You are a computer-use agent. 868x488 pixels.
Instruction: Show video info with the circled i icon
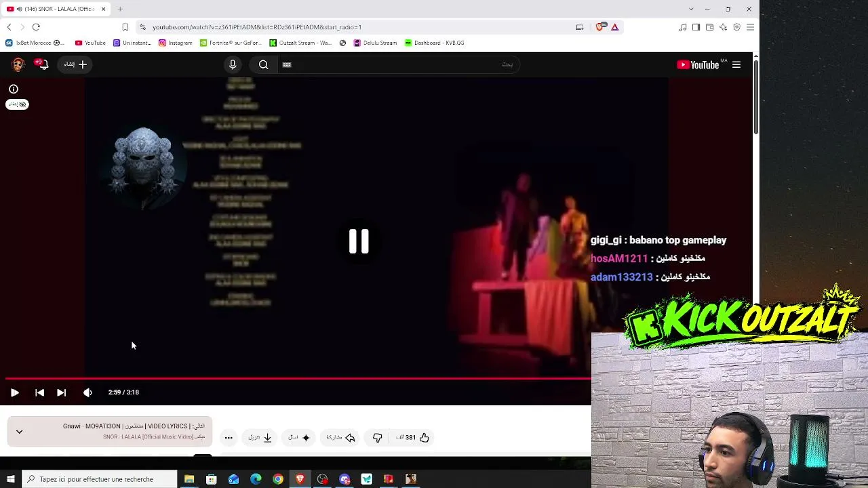point(14,89)
